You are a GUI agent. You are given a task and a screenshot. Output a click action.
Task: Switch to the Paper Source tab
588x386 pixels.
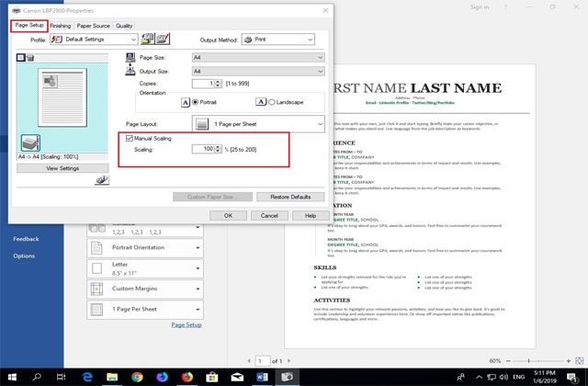coord(93,26)
